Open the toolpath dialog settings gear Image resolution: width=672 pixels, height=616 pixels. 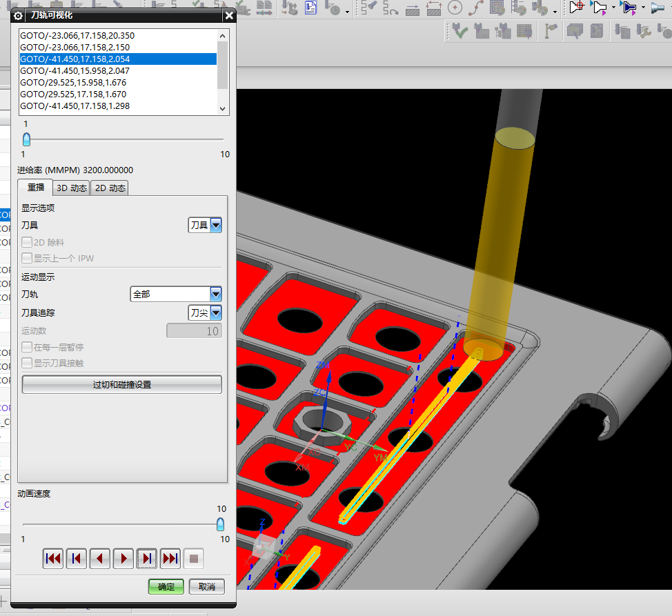(x=18, y=16)
